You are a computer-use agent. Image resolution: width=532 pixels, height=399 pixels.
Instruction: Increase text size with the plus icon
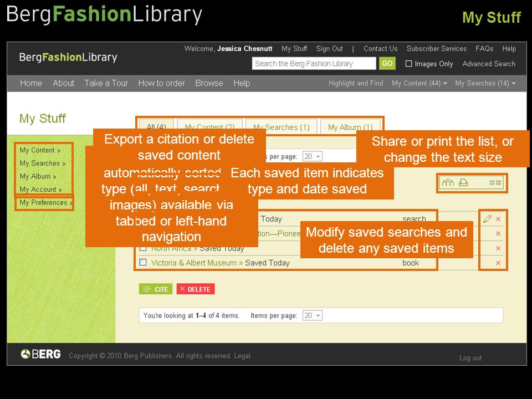coord(492,182)
